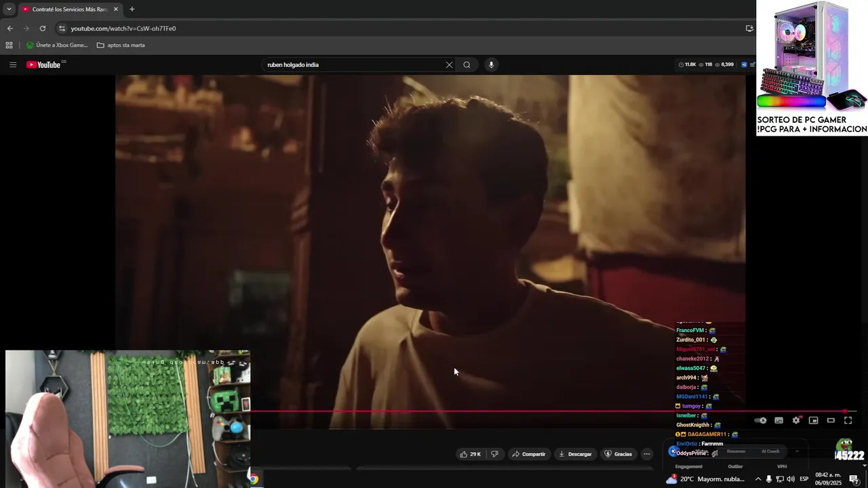Switch to theater mode view
This screenshot has height=488, width=868.
coord(831,421)
